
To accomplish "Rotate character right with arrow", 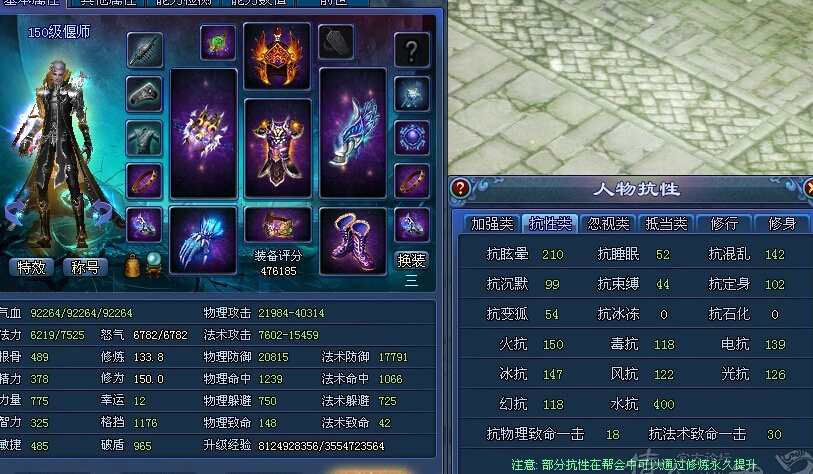I will pos(102,213).
